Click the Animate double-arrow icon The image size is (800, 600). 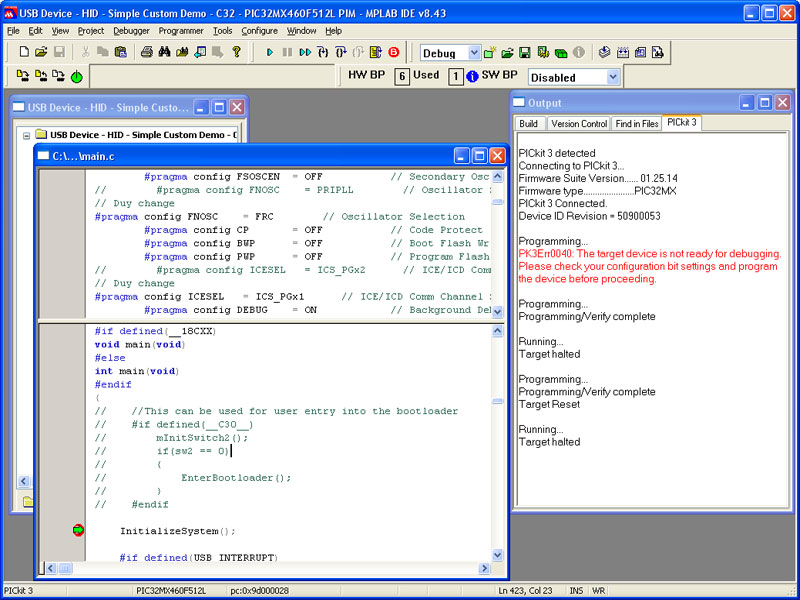point(305,52)
